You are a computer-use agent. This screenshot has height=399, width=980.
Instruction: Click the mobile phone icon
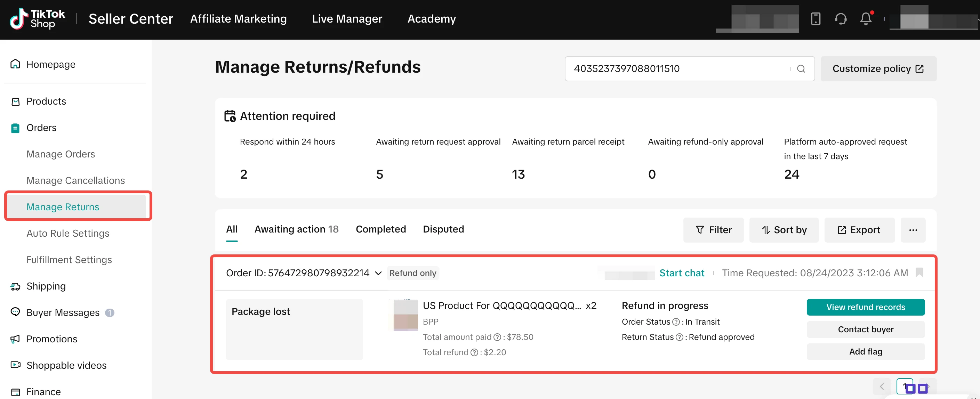click(816, 19)
